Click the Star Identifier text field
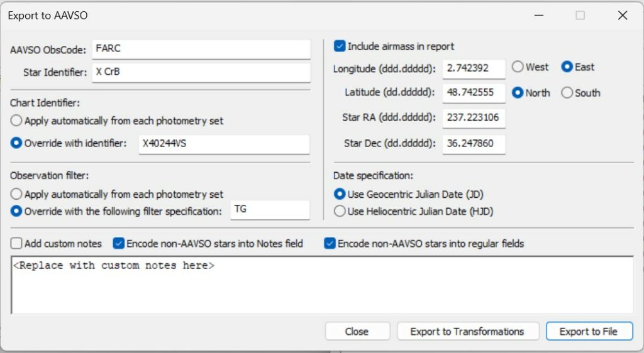The image size is (644, 353). point(201,72)
